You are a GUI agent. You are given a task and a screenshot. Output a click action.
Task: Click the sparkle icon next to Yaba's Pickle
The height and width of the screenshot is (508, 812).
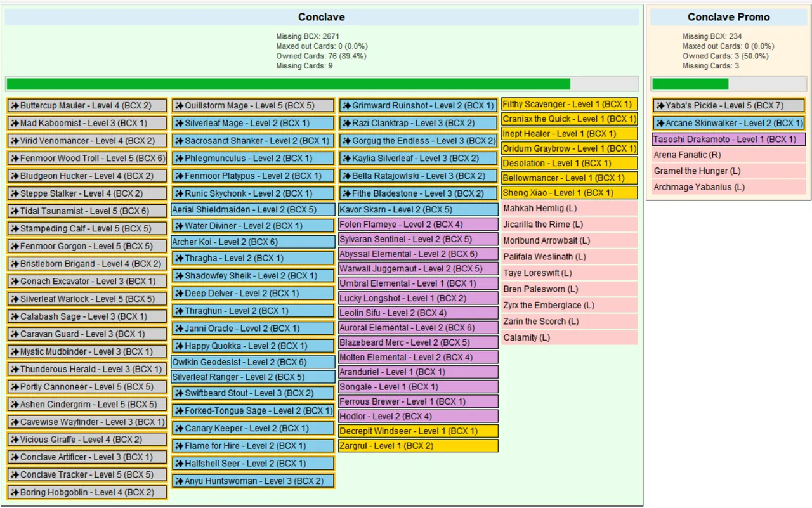(660, 106)
